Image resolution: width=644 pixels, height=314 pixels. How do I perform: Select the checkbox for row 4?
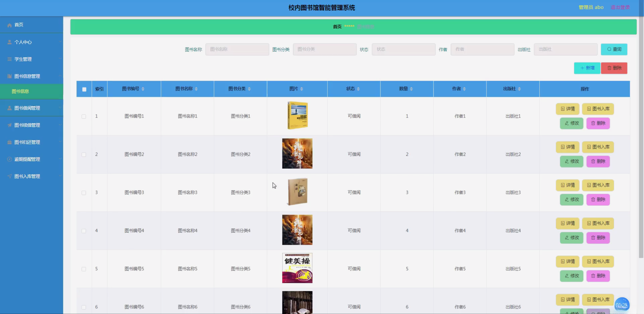tap(84, 231)
